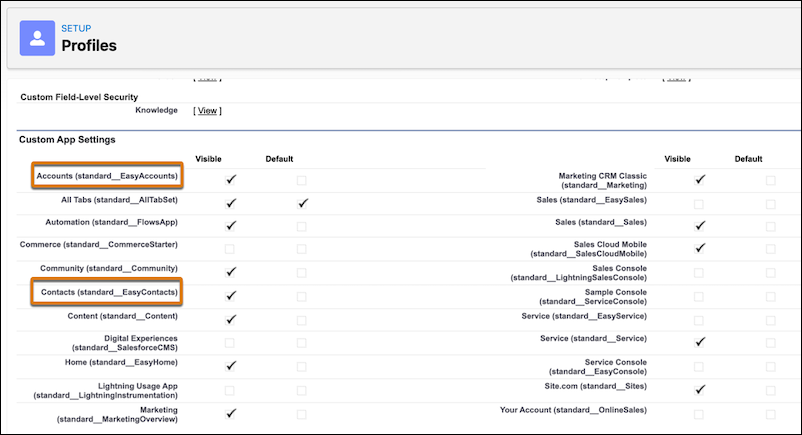
Task: Check Default for Service Console EasyConsole
Action: (771, 366)
